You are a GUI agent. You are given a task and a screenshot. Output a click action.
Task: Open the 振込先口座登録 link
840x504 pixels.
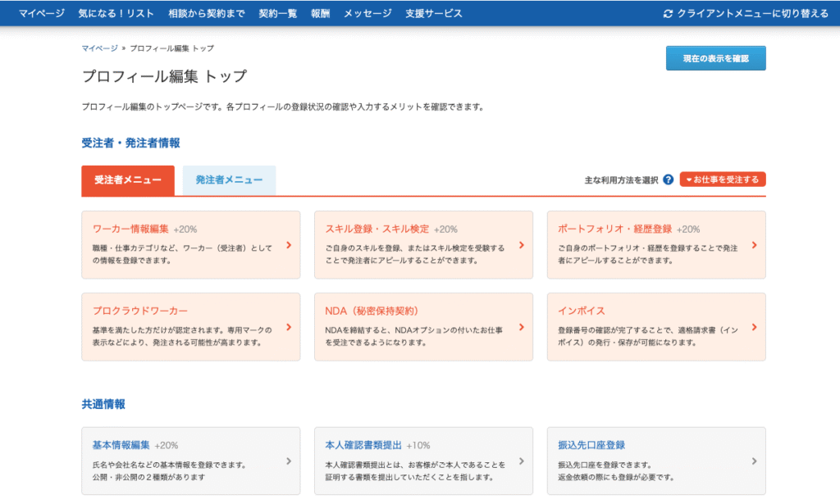pyautogui.click(x=591, y=445)
